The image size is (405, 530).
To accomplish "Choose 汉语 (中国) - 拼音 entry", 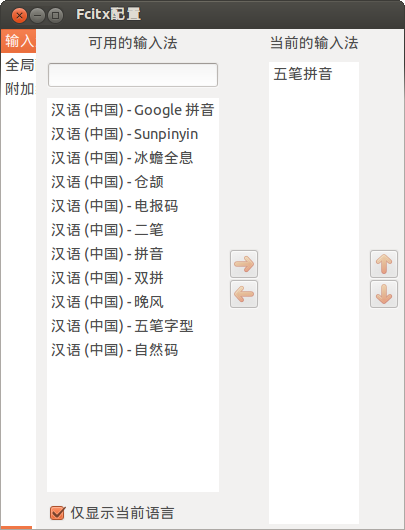I will coord(133,254).
